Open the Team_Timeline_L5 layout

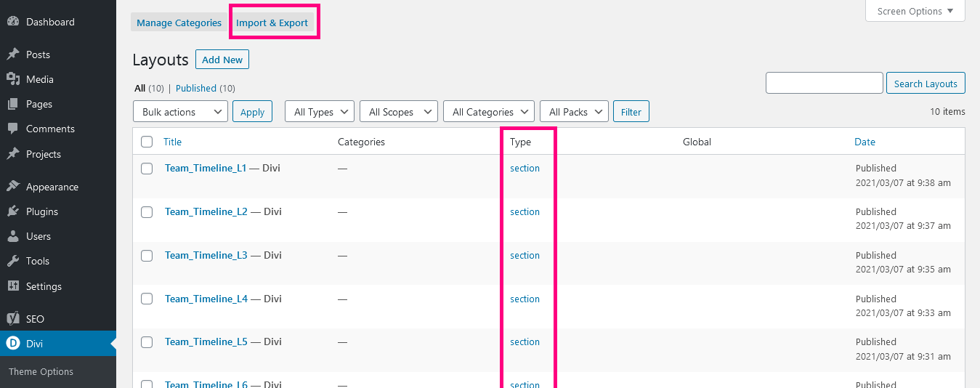[206, 341]
